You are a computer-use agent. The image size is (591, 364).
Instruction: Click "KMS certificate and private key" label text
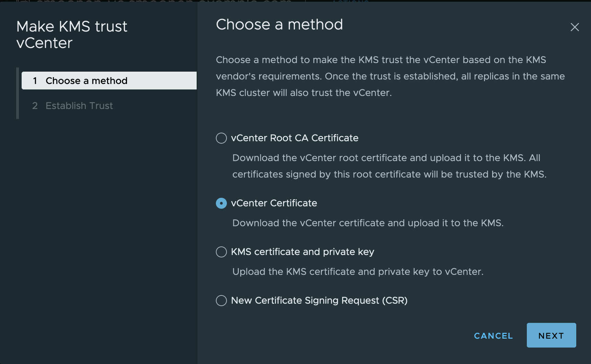[x=302, y=252]
